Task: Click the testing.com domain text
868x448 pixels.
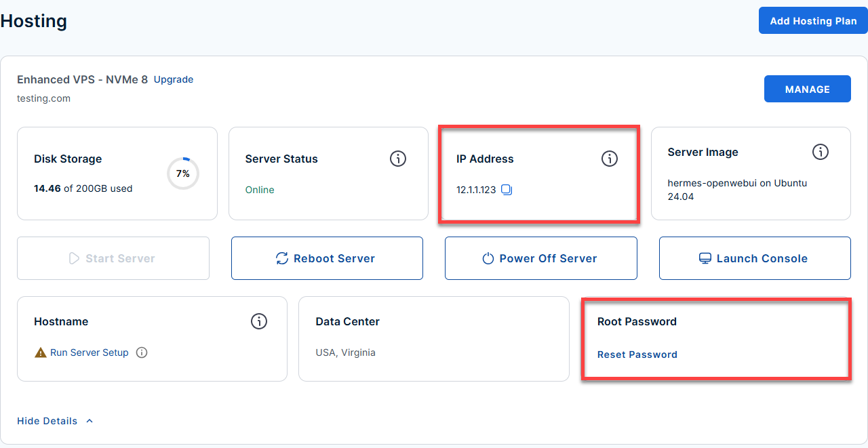Action: pos(44,98)
